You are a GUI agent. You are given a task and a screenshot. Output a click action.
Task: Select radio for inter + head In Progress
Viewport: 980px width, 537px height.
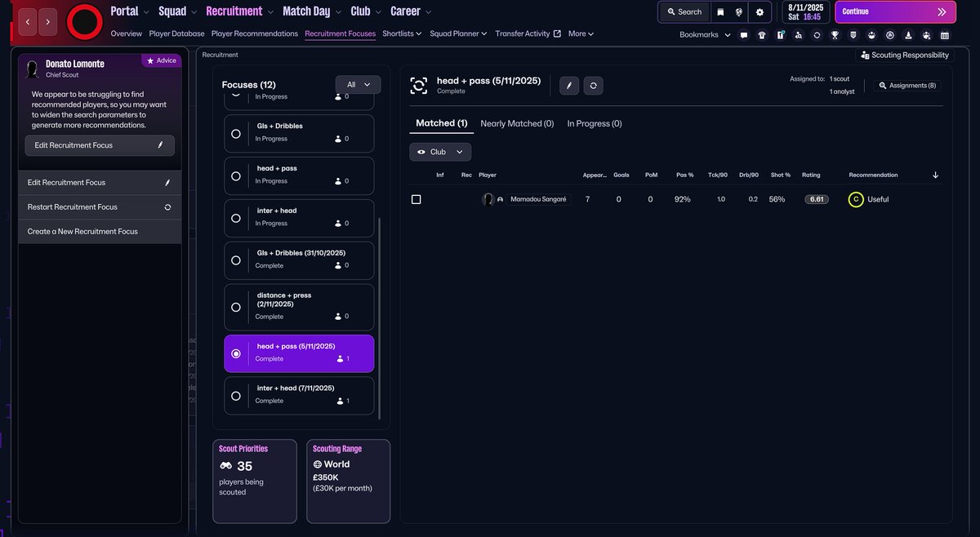(x=236, y=219)
